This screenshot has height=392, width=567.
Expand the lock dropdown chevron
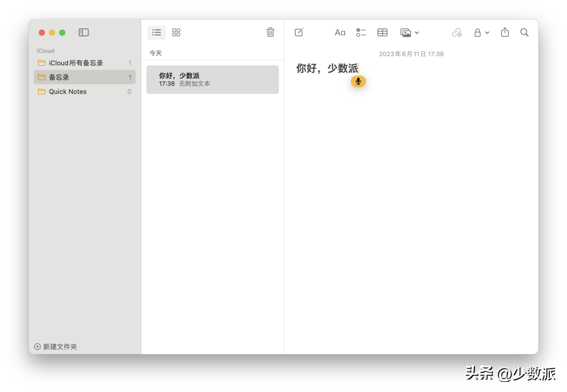(487, 32)
